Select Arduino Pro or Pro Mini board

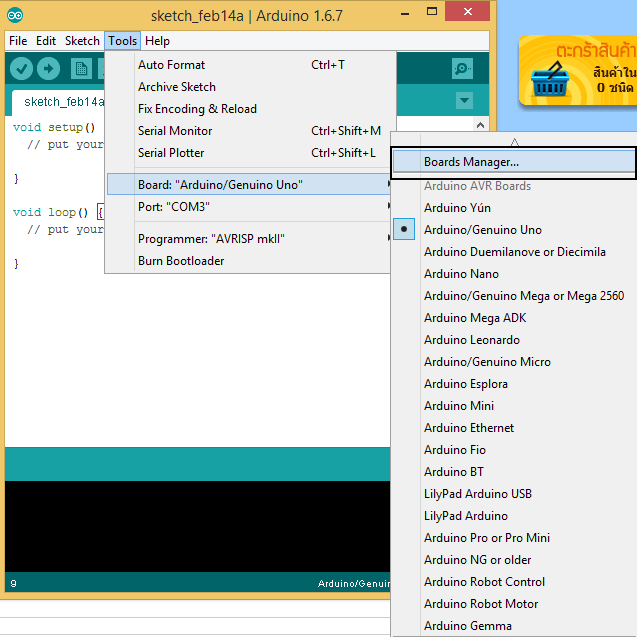pos(514,537)
